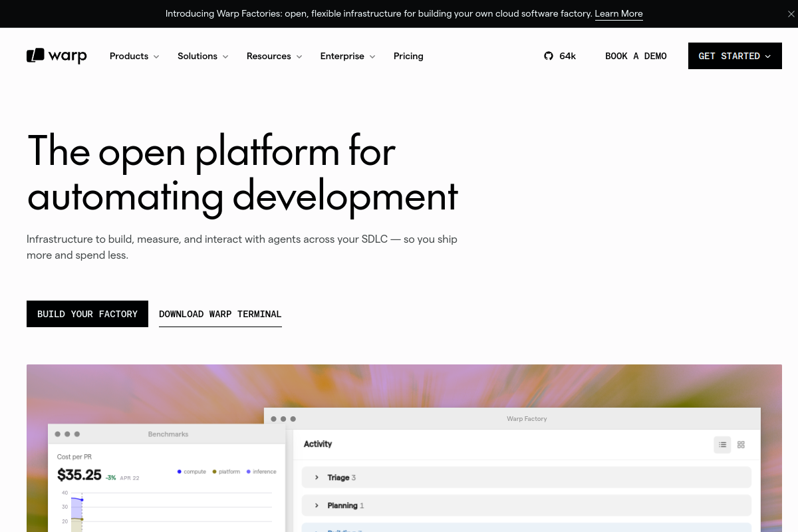Screen dimensions: 798x532
Task: Click the Activity heading
Action: click(x=318, y=444)
